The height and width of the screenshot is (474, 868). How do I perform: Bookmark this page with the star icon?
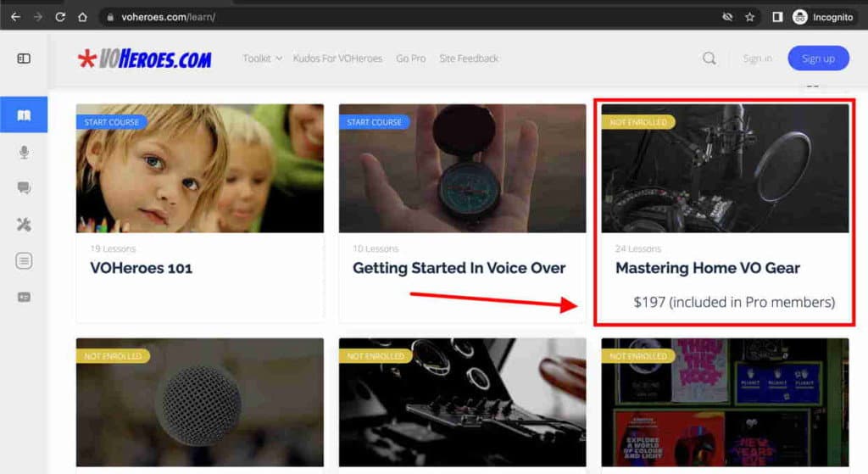coord(749,17)
